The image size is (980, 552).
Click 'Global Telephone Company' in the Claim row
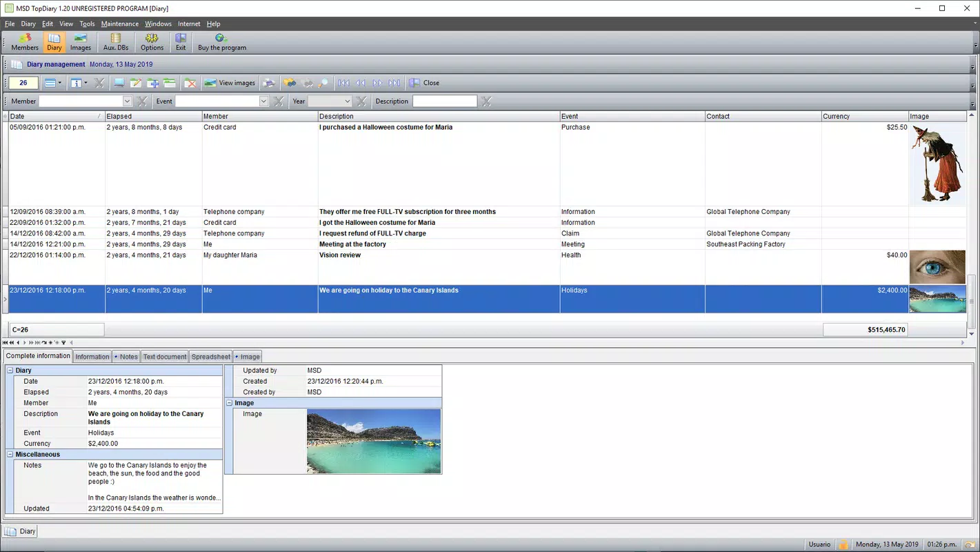pos(748,233)
